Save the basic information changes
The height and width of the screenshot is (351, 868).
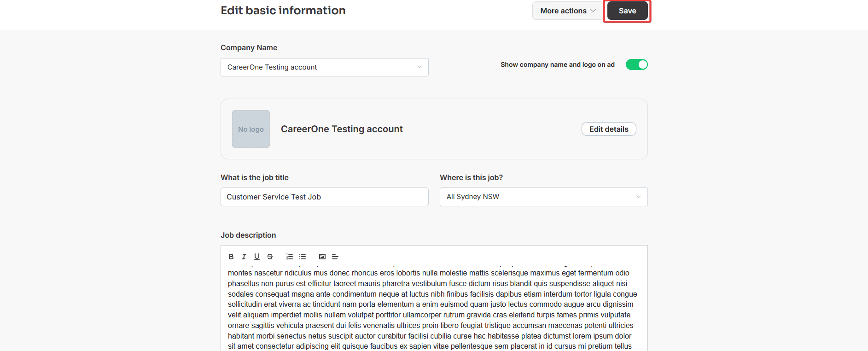pyautogui.click(x=627, y=11)
